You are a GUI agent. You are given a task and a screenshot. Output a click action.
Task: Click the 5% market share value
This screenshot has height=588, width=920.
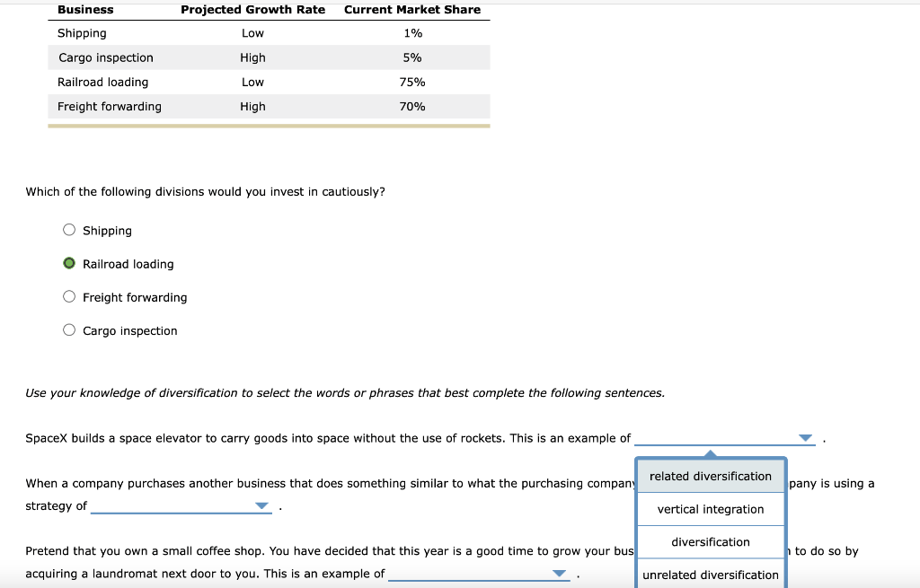(412, 57)
